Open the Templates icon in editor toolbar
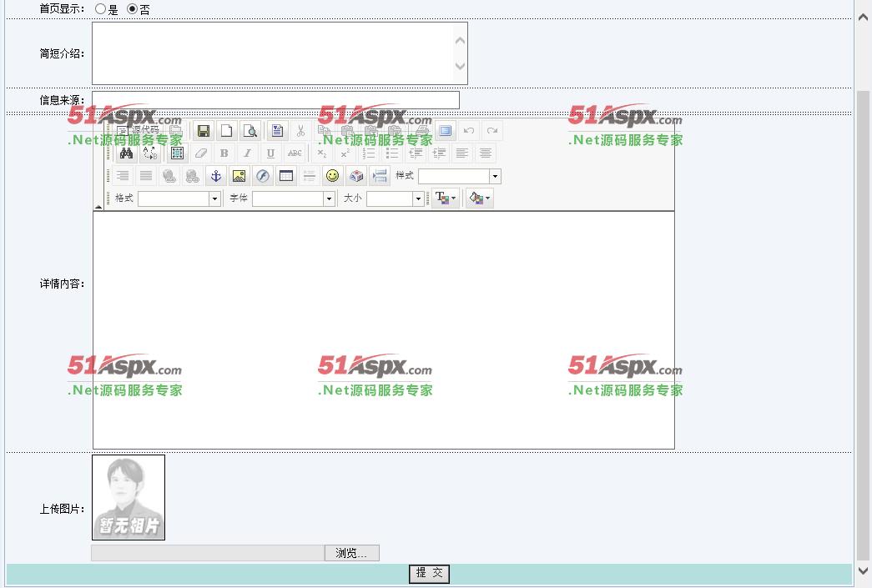Image resolution: width=872 pixels, height=588 pixels. point(277,131)
